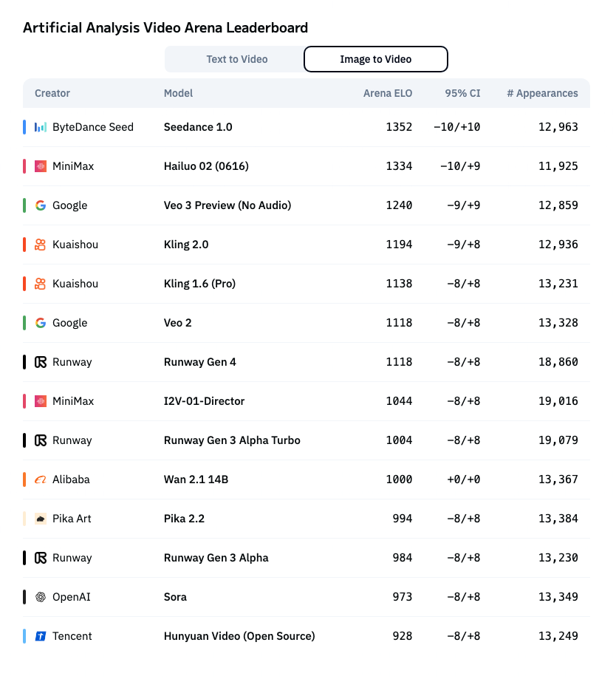
Task: Click the I2V-01-Director model name
Action: 204,401
